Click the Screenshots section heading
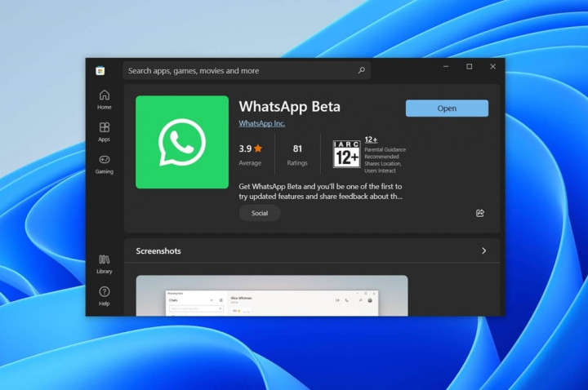 [158, 251]
